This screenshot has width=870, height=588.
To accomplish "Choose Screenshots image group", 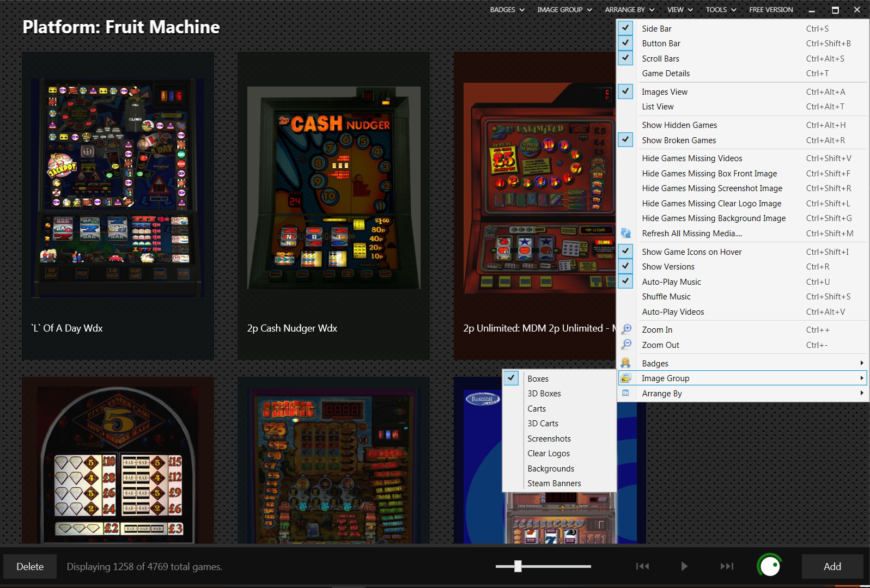I will coord(559,438).
